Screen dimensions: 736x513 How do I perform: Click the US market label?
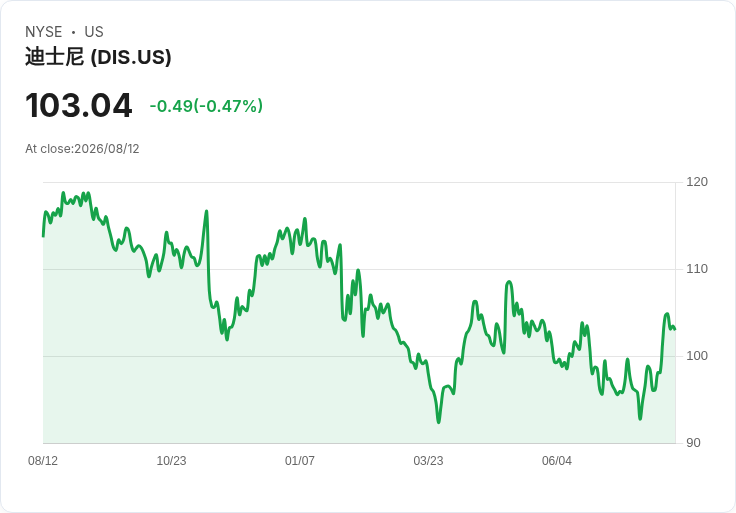94,32
